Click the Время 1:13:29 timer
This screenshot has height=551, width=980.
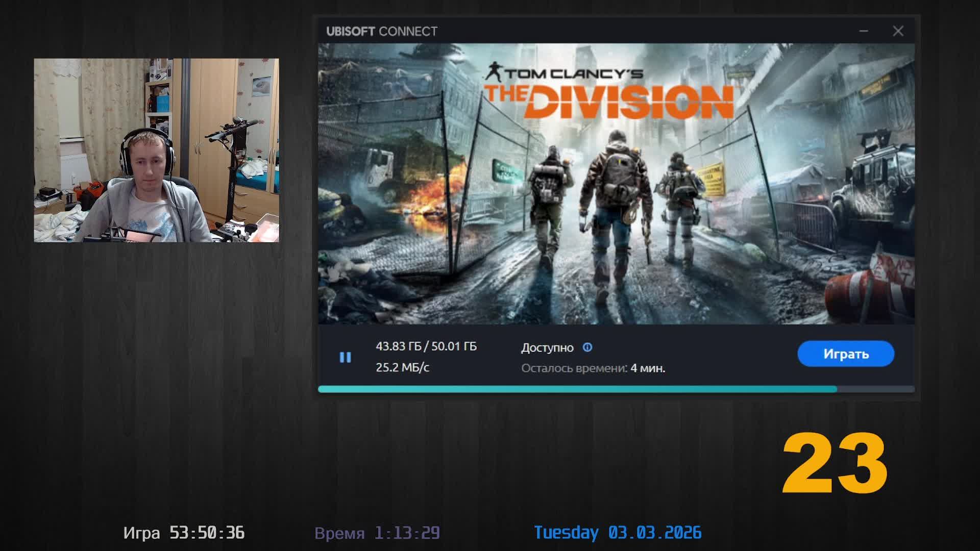(x=377, y=533)
